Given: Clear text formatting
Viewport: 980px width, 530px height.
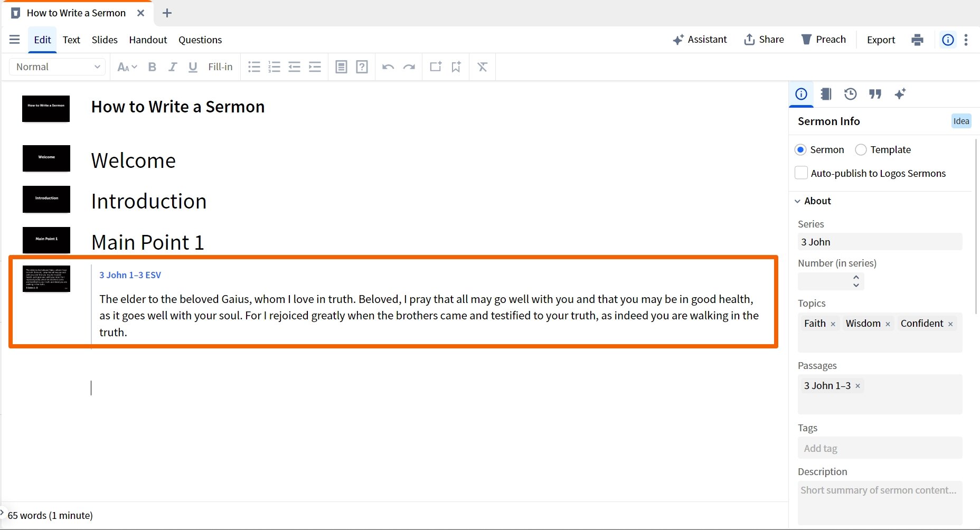Looking at the screenshot, I should pos(482,67).
